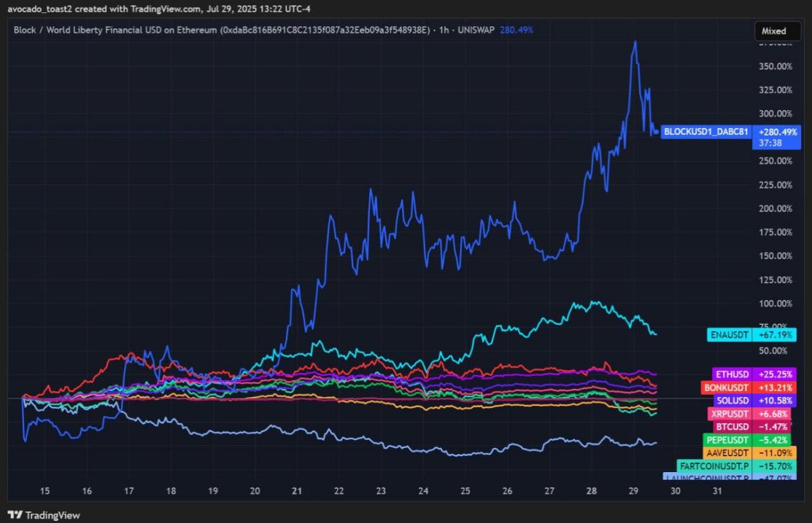This screenshot has height=523, width=812.
Task: Click the blue 280.49% in the chart title
Action: [x=517, y=30]
